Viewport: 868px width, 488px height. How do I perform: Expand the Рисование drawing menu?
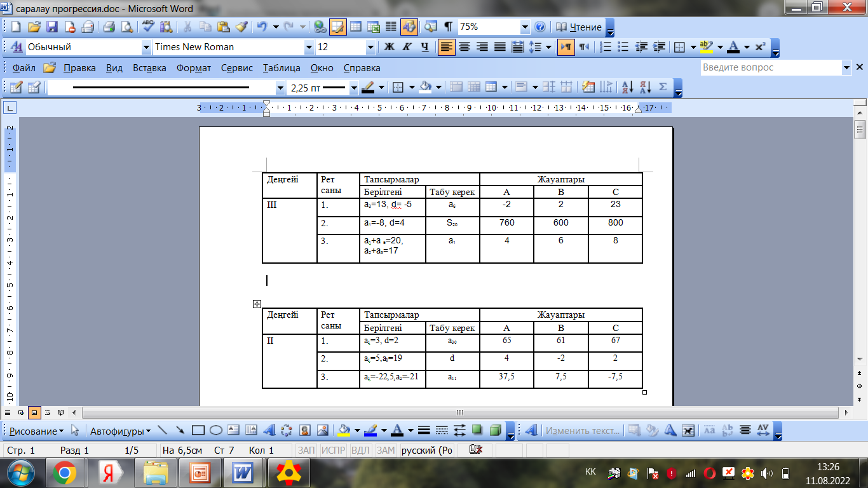pos(36,431)
